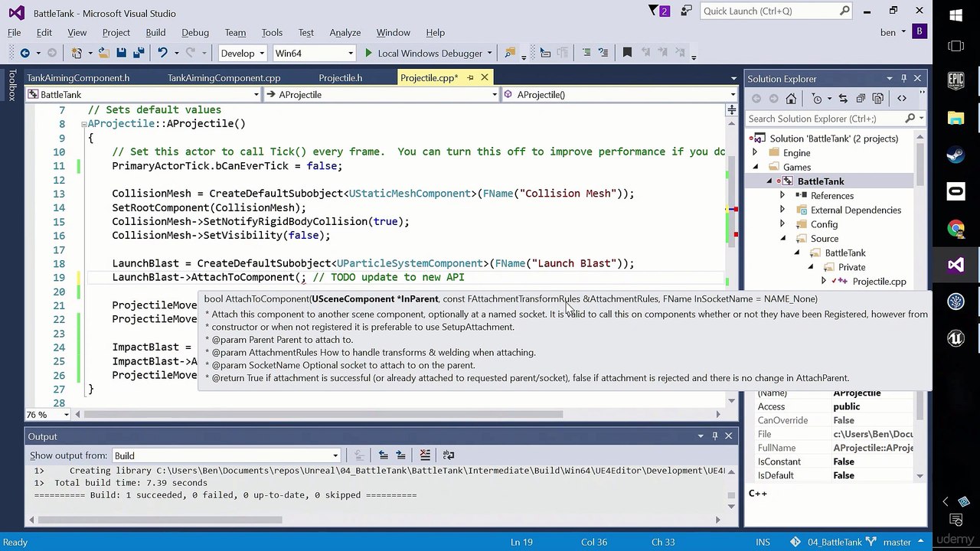The image size is (980, 551).
Task: Open the Analyze menu
Action: click(x=345, y=32)
